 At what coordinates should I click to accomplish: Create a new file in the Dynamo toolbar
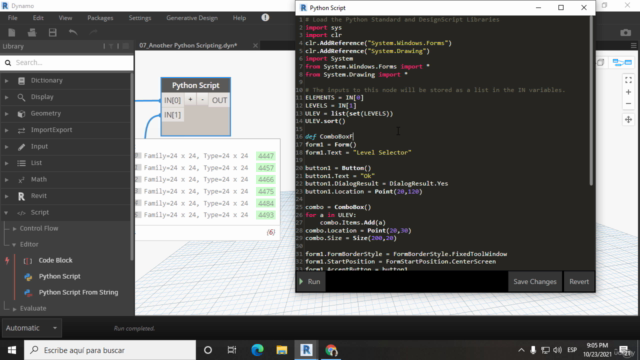(11, 33)
